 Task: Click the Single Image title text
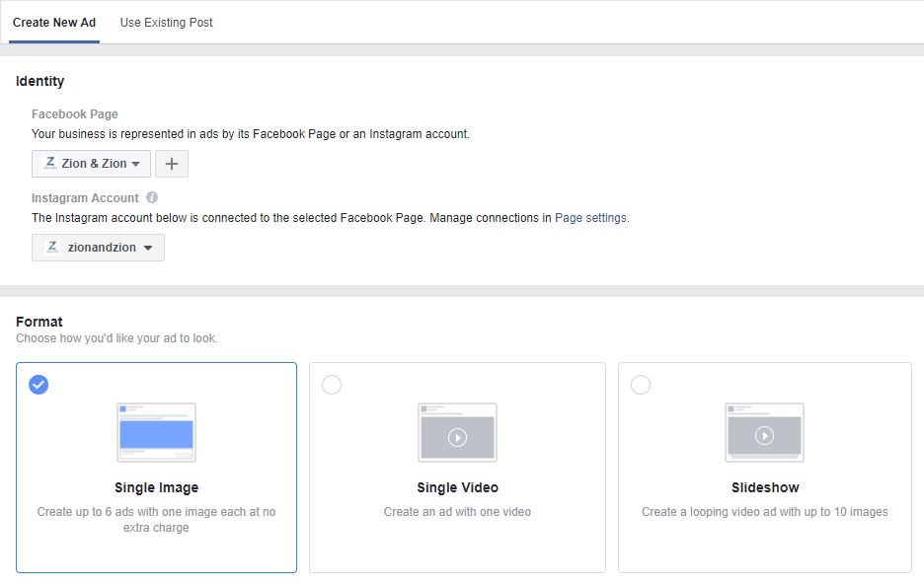click(156, 487)
